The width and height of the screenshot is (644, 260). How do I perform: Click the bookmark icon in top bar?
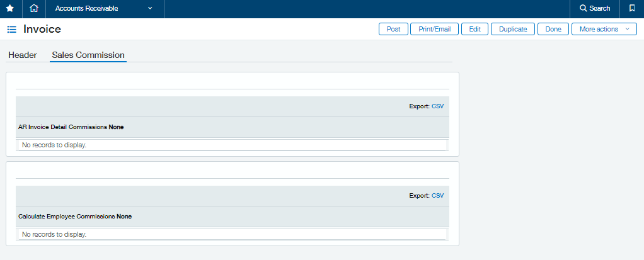point(631,8)
